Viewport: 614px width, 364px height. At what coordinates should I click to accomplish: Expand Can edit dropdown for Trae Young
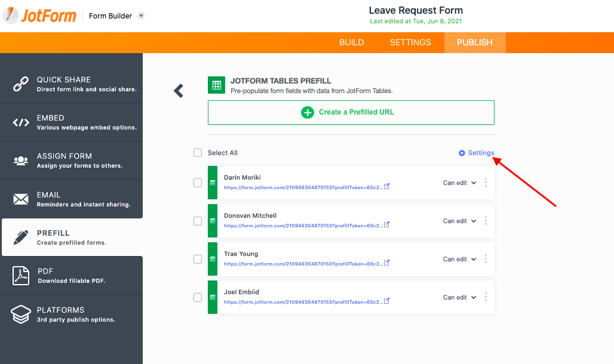460,259
